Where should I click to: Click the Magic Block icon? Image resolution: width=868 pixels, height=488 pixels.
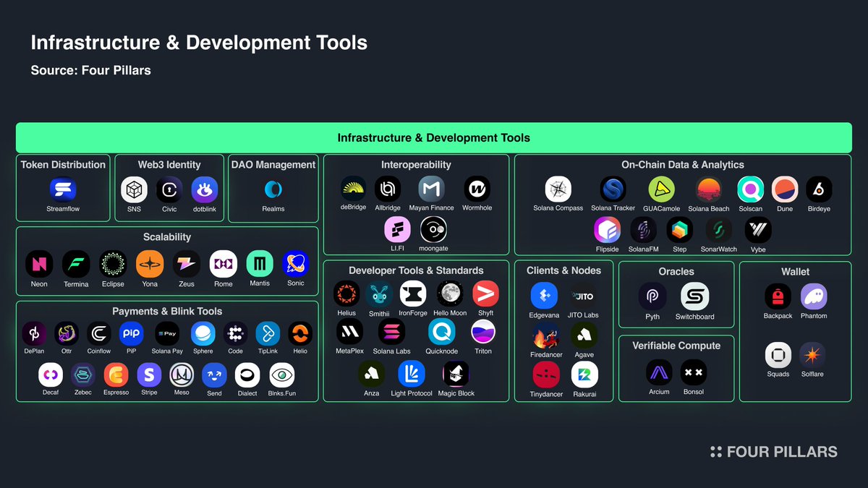(456, 374)
